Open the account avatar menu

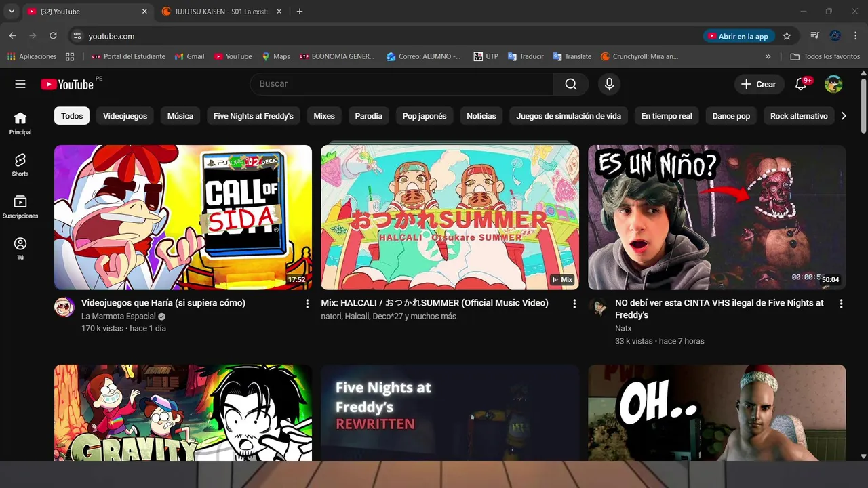pos(833,84)
